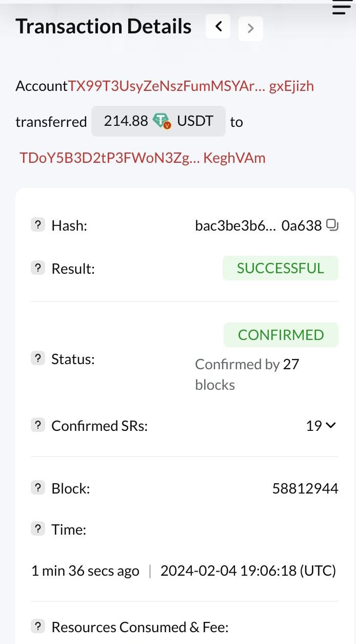The width and height of the screenshot is (356, 644).
Task: Click help icon beside Time
Action: coord(38,529)
